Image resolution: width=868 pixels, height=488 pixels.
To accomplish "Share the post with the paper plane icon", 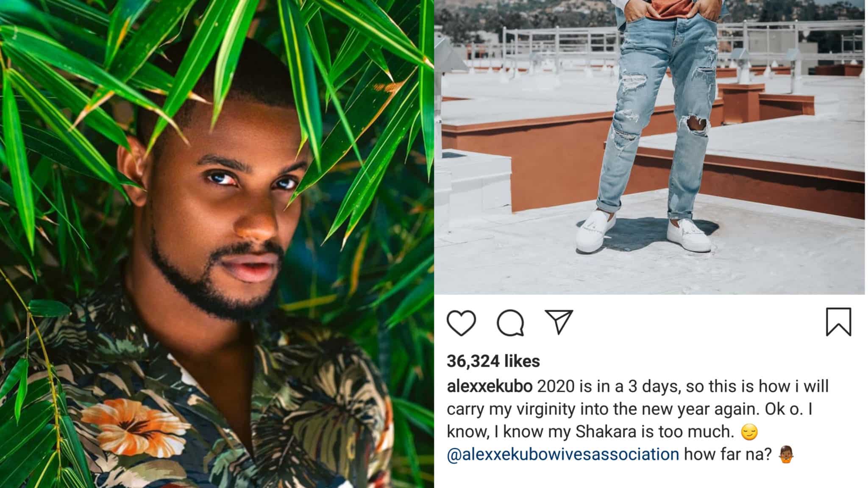I will (559, 322).
